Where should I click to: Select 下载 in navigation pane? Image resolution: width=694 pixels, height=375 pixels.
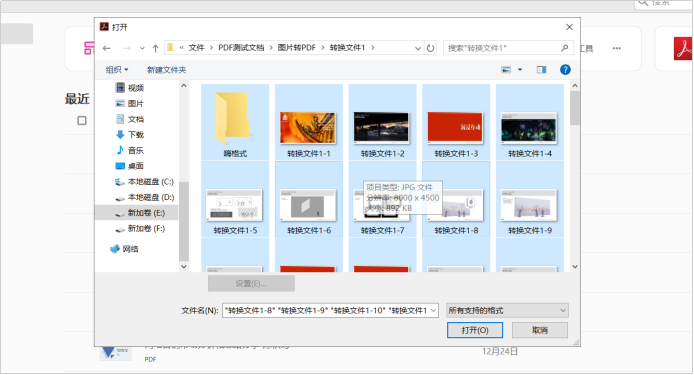point(130,135)
